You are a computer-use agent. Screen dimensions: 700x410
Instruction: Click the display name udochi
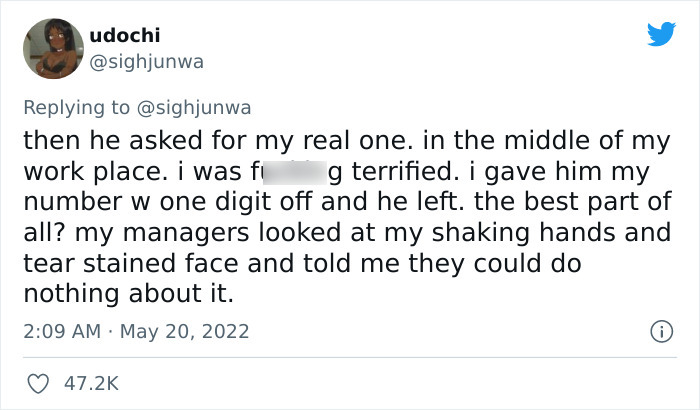point(118,34)
